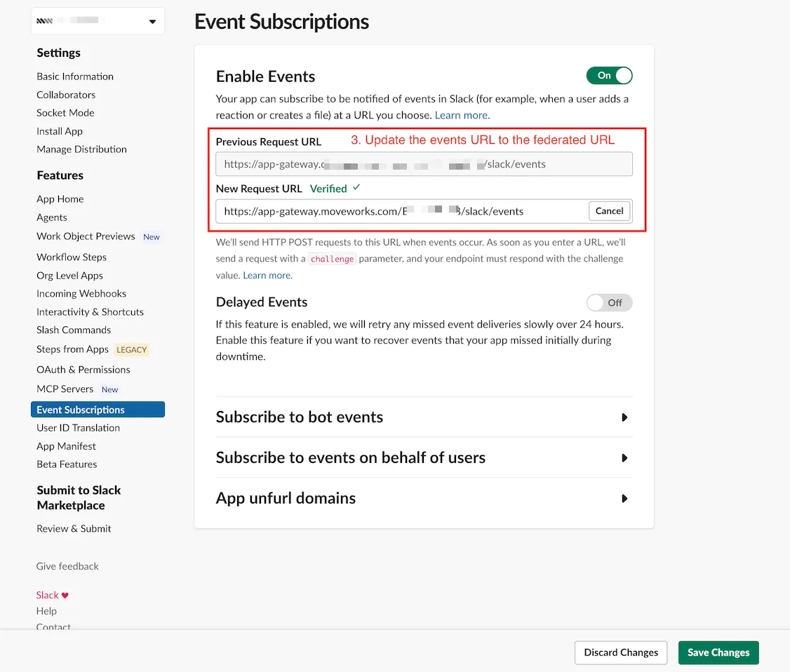790x672 pixels.
Task: Click Discard Changes button
Action: pyautogui.click(x=621, y=652)
